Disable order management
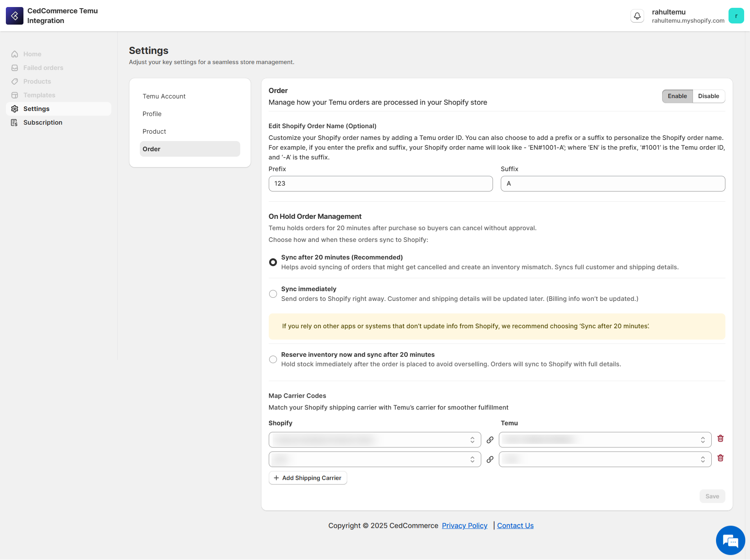 (709, 96)
